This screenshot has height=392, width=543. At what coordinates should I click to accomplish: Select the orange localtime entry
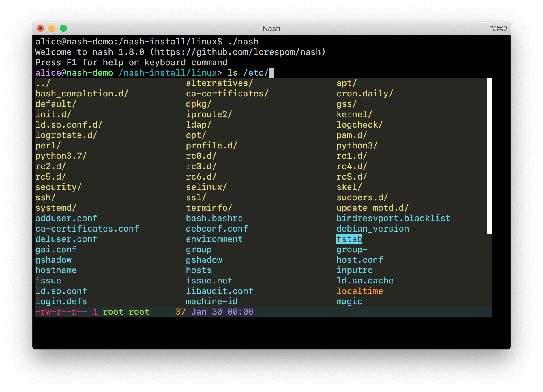point(359,291)
